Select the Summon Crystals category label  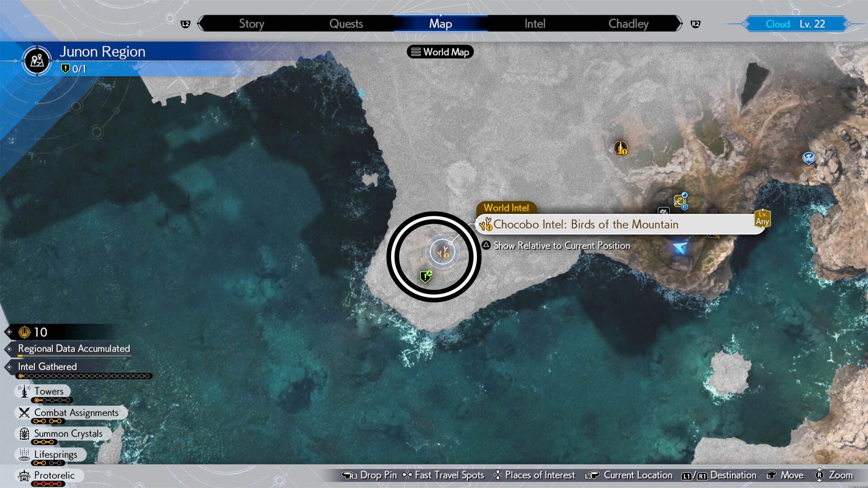(x=69, y=434)
